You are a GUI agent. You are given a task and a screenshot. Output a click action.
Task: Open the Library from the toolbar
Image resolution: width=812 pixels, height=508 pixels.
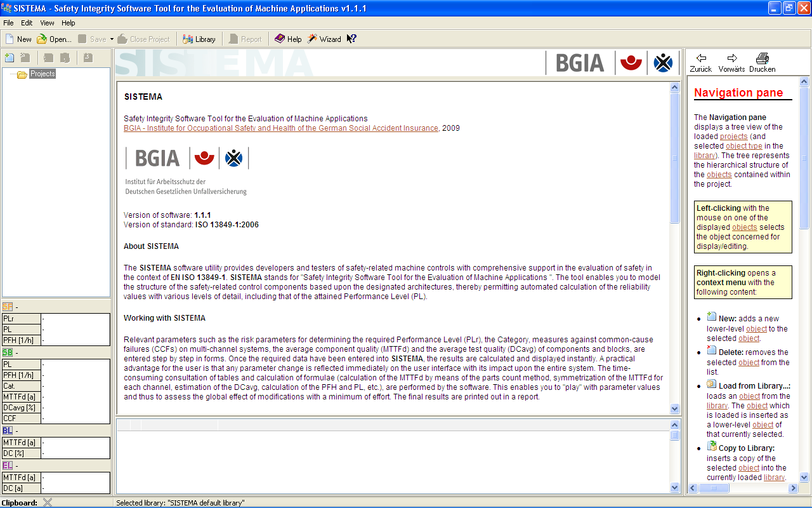point(199,39)
